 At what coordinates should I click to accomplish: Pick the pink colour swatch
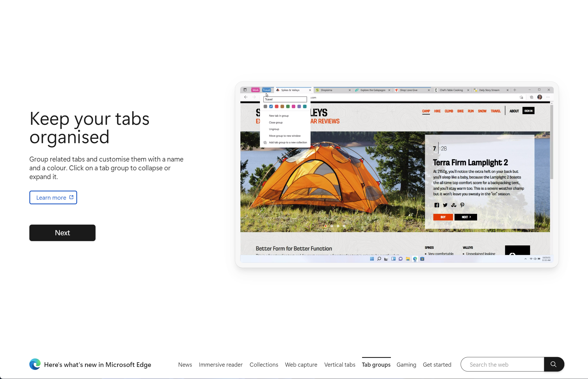pos(293,107)
